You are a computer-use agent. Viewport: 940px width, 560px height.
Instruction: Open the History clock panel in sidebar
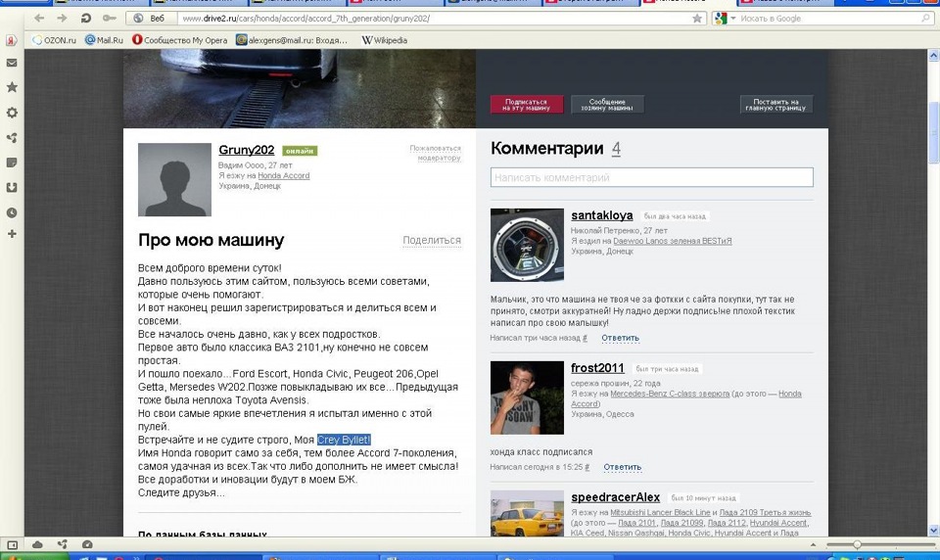(12, 212)
